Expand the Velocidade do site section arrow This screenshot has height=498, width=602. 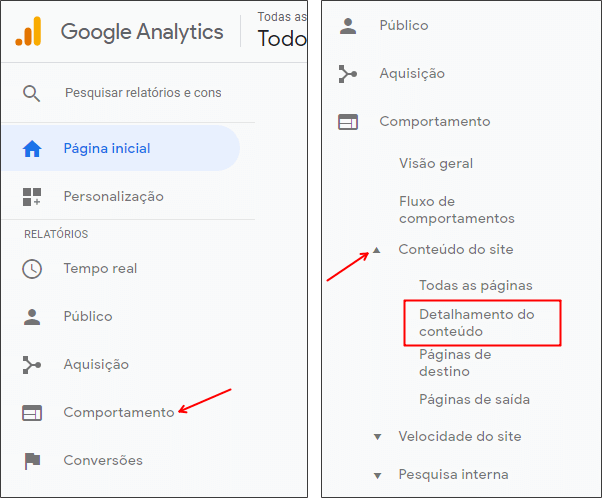[x=377, y=437]
